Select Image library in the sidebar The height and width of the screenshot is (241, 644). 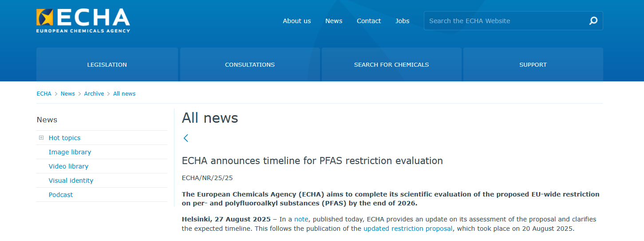point(70,152)
